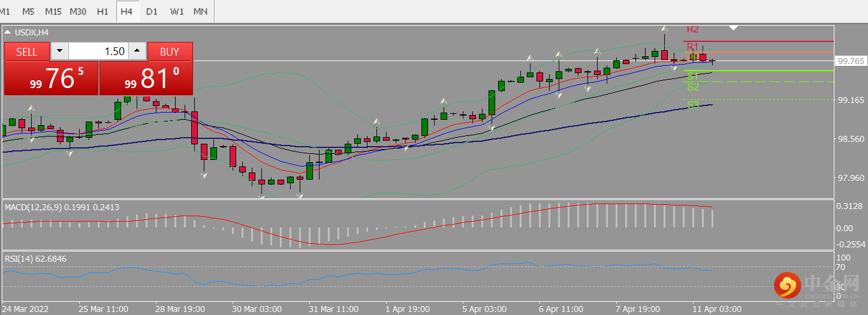Click the 31 Mar 11:00 time label
Screen dimensions: 868x315
334,309
